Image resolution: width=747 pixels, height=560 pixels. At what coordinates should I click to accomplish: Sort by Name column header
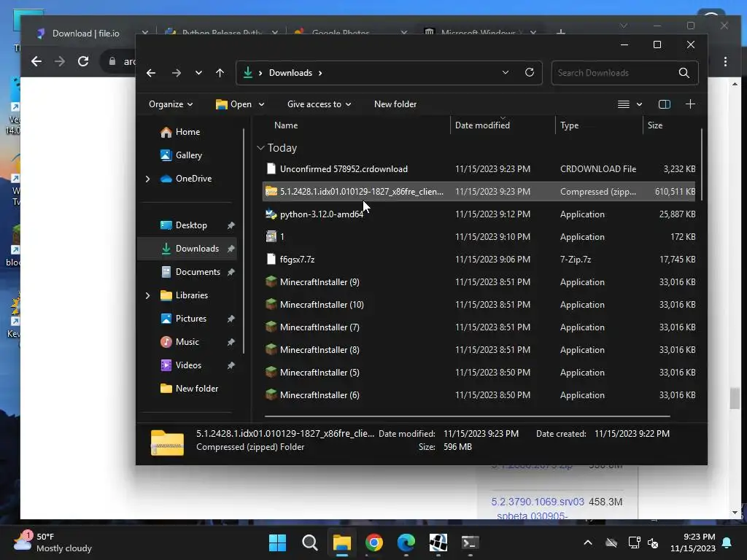coord(286,125)
